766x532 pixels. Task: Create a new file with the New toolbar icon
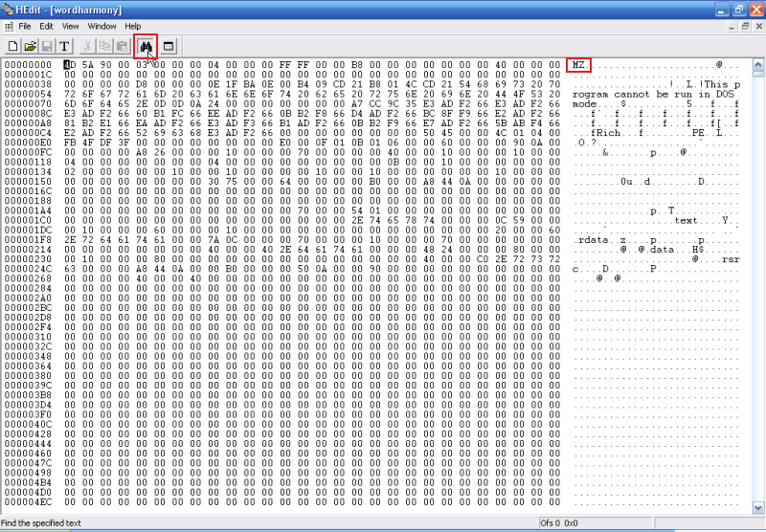[12, 46]
